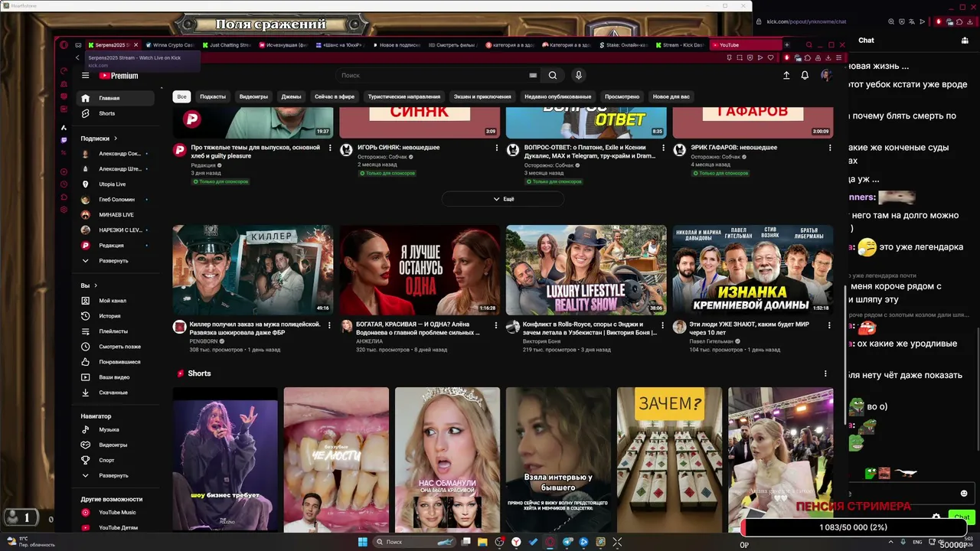Viewport: 980px width, 551px height.
Task: Open the on-screen keyboard in the search box
Action: 533,76
